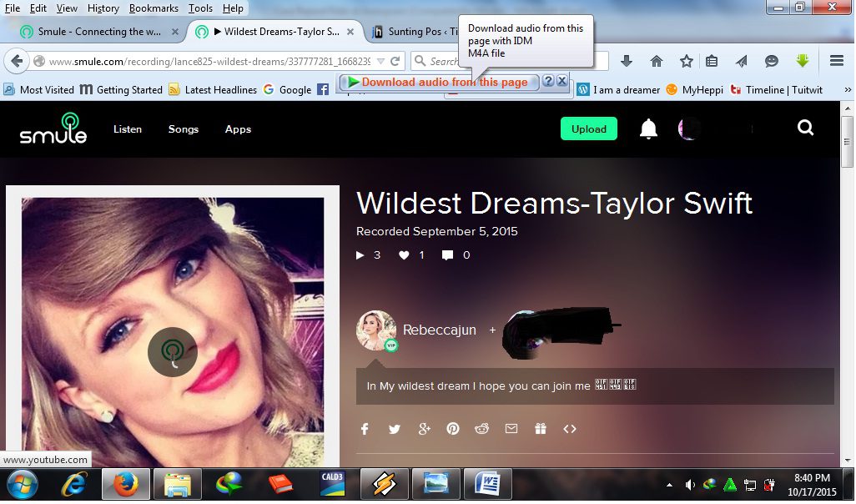Image resolution: width=856 pixels, height=504 pixels.
Task: Click the paper plane toolbar icon
Action: (742, 61)
